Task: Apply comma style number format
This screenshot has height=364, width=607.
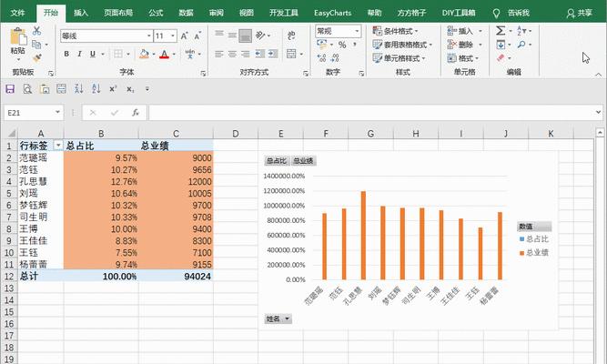Action: [355, 45]
